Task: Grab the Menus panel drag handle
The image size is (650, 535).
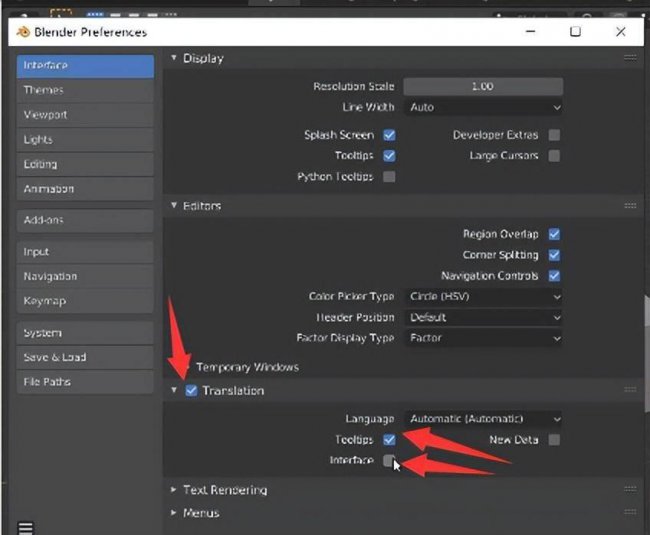Action: point(630,512)
